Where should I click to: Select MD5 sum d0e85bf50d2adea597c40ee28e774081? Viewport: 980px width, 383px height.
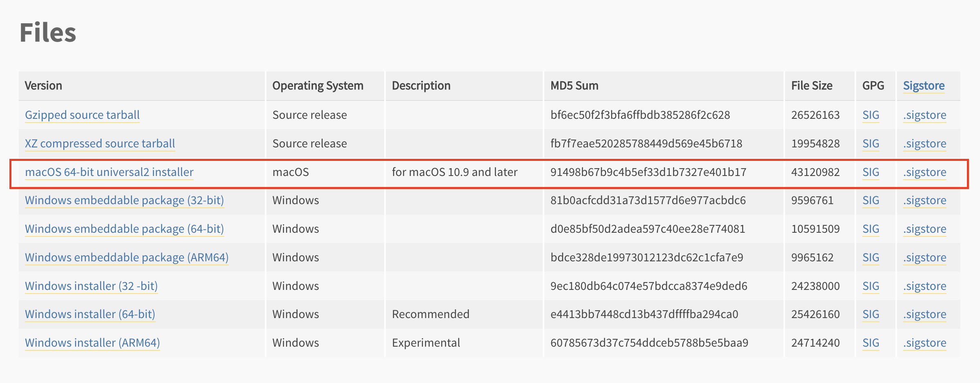point(648,229)
